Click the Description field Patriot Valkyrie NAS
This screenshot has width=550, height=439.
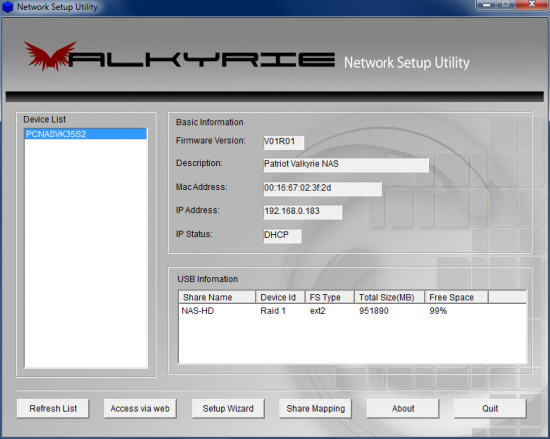click(x=346, y=164)
